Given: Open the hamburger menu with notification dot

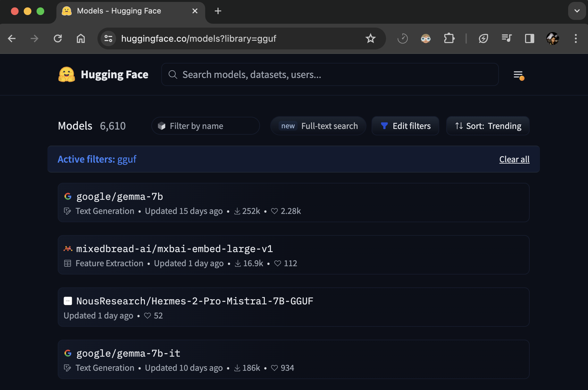Looking at the screenshot, I should coord(518,75).
